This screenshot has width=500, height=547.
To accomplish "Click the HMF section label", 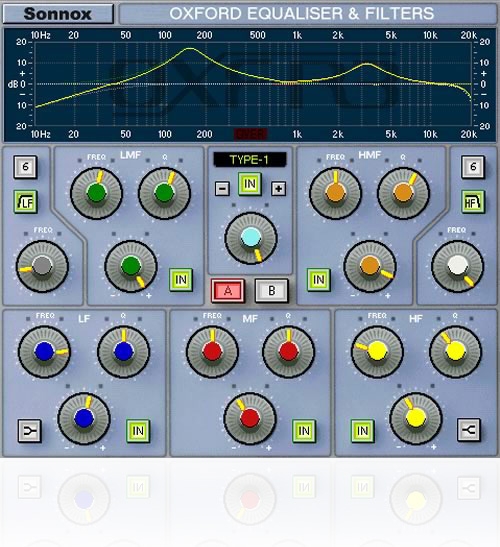I will pos(370,155).
